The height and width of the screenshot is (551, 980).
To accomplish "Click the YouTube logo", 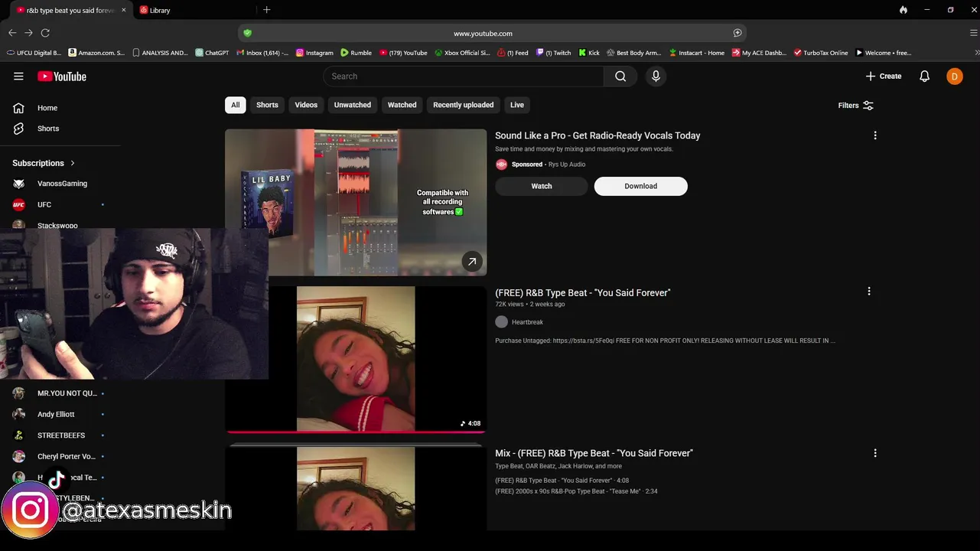I will pos(62,77).
